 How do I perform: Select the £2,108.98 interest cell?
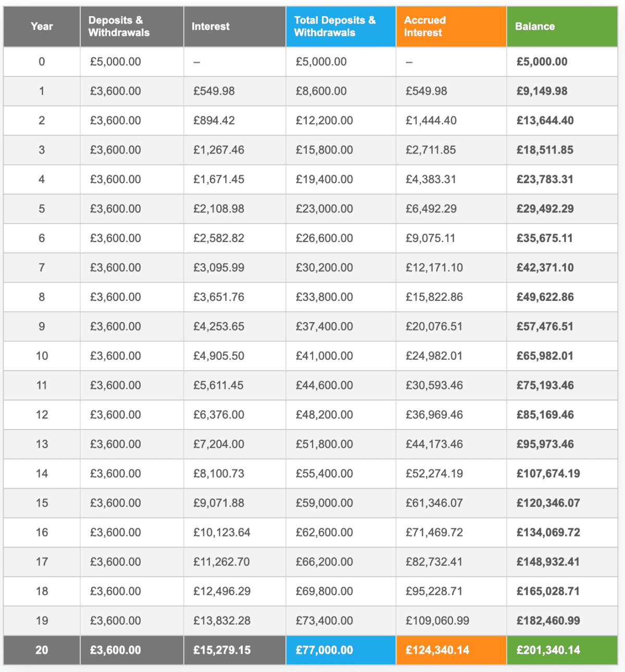(x=219, y=209)
